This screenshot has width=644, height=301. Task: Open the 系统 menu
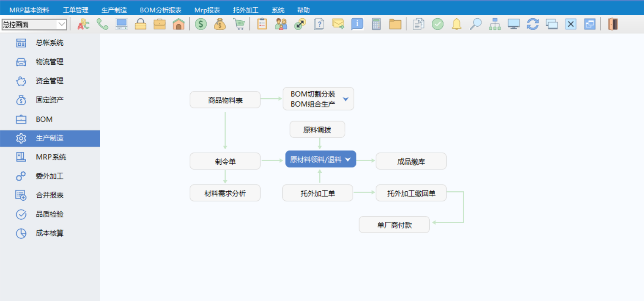278,10
